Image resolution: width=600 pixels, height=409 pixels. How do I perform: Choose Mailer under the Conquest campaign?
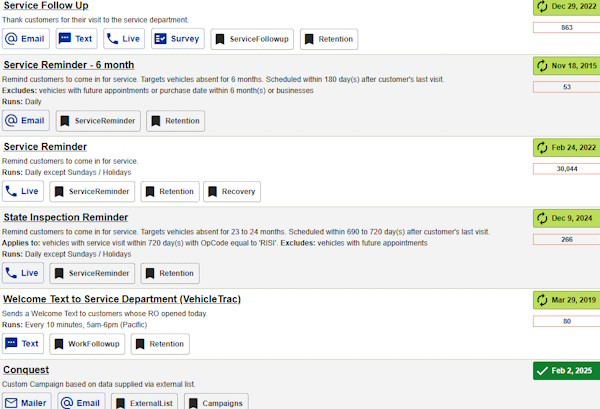pos(26,402)
